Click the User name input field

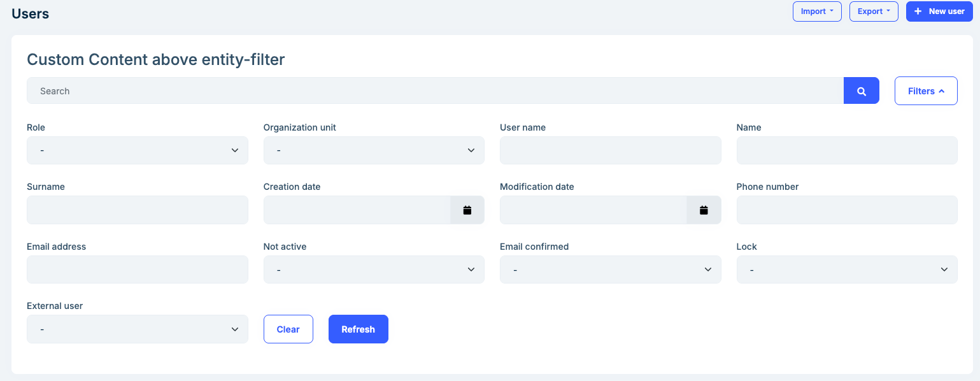click(x=610, y=150)
